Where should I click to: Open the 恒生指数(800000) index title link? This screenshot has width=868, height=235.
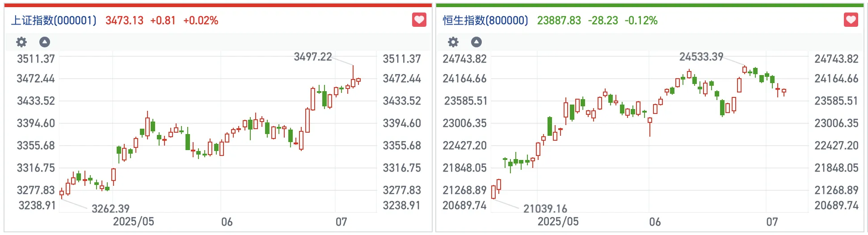click(485, 21)
